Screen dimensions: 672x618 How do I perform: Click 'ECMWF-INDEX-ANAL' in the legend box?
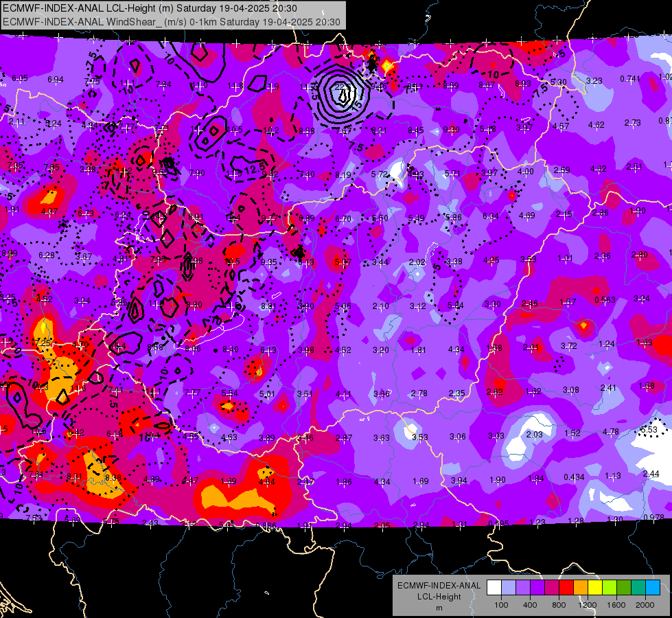[439, 586]
